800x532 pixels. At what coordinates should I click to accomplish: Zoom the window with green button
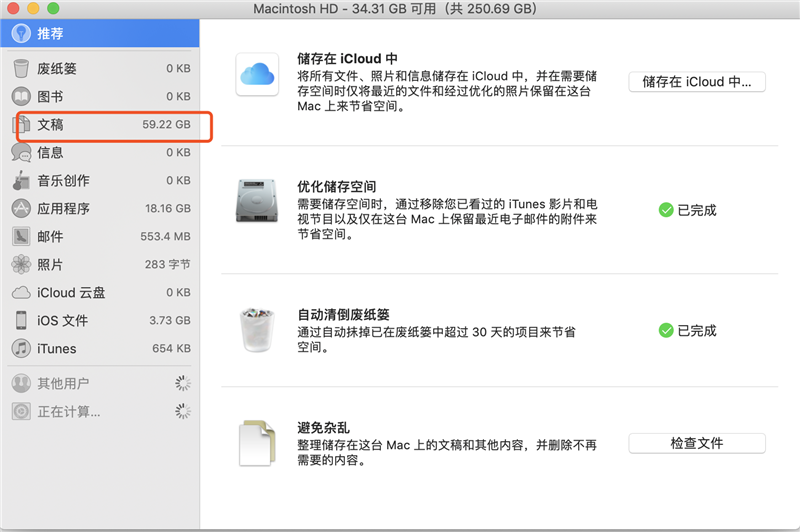click(53, 8)
